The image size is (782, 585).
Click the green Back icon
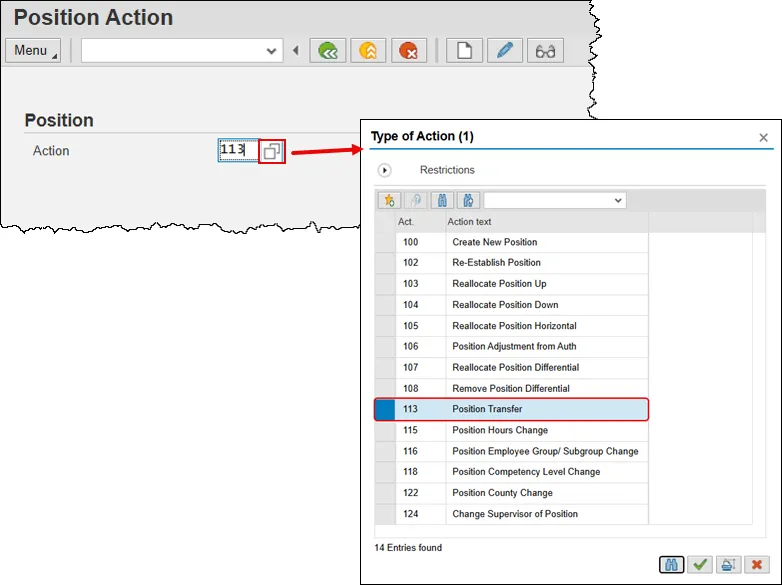(328, 50)
